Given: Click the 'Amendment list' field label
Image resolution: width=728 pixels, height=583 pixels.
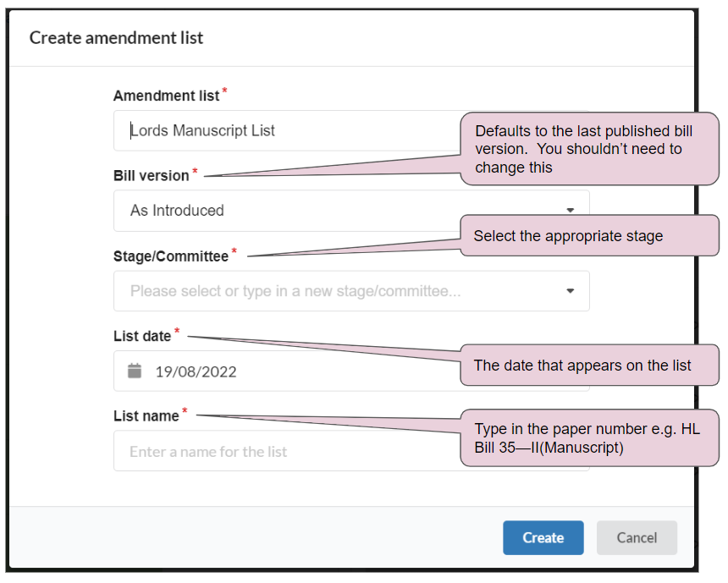Looking at the screenshot, I should [x=166, y=96].
